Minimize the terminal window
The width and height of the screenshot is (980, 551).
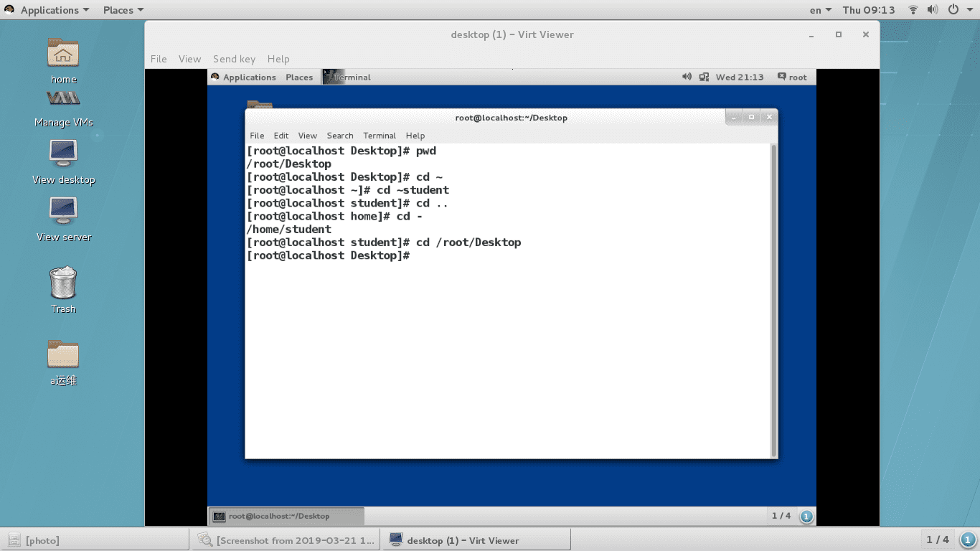[734, 117]
